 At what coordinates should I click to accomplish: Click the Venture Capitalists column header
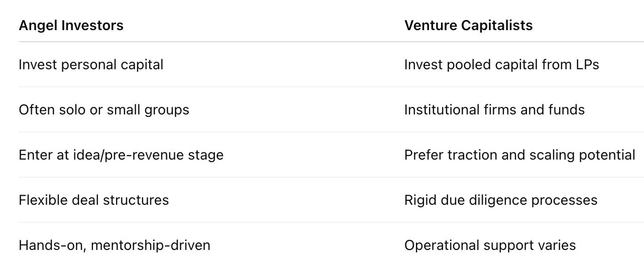(x=468, y=26)
